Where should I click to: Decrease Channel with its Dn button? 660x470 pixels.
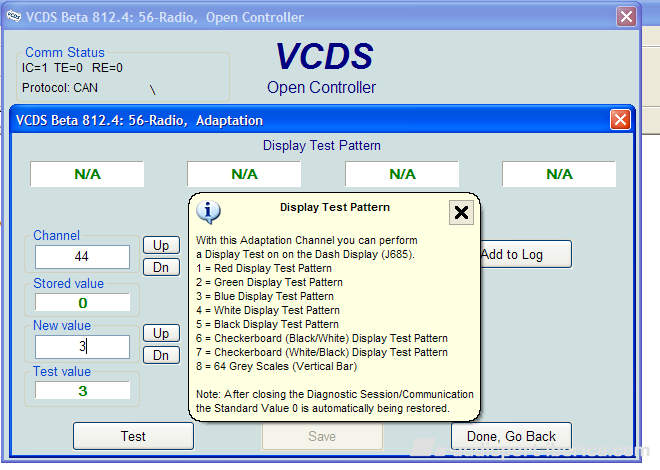coord(161,267)
